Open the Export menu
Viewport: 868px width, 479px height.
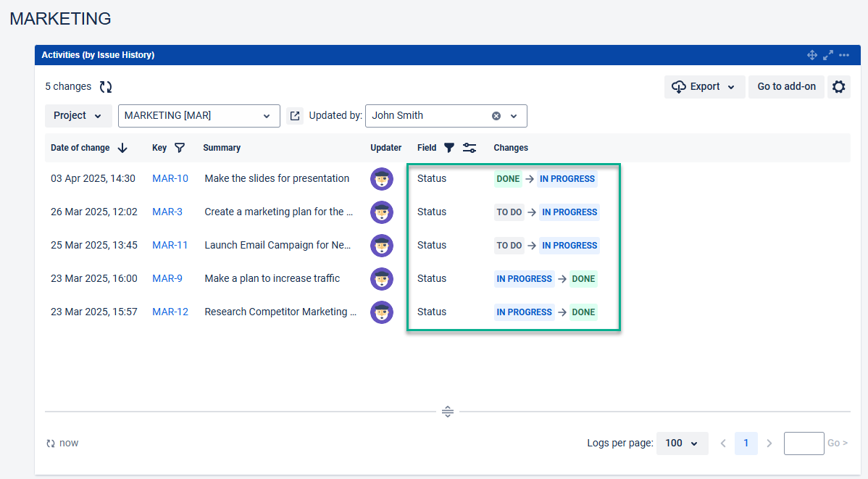click(704, 87)
